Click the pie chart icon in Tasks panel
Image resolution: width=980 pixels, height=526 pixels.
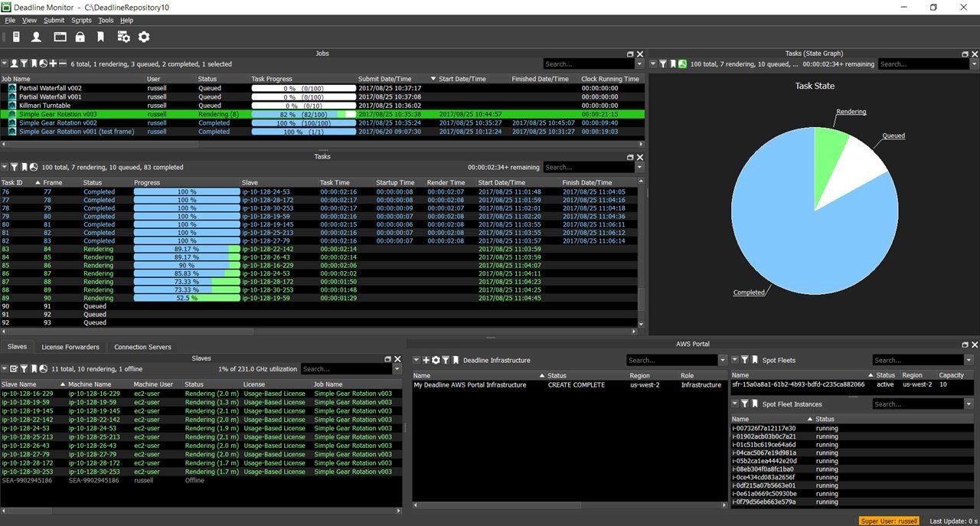point(34,167)
